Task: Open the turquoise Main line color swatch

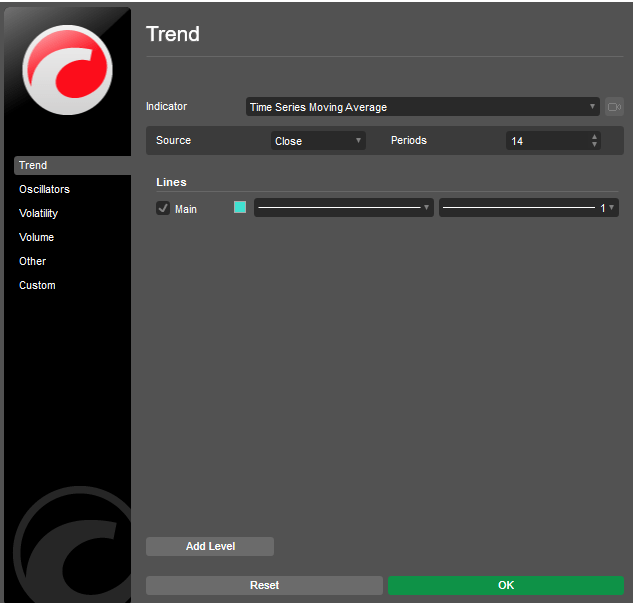Action: [x=240, y=207]
